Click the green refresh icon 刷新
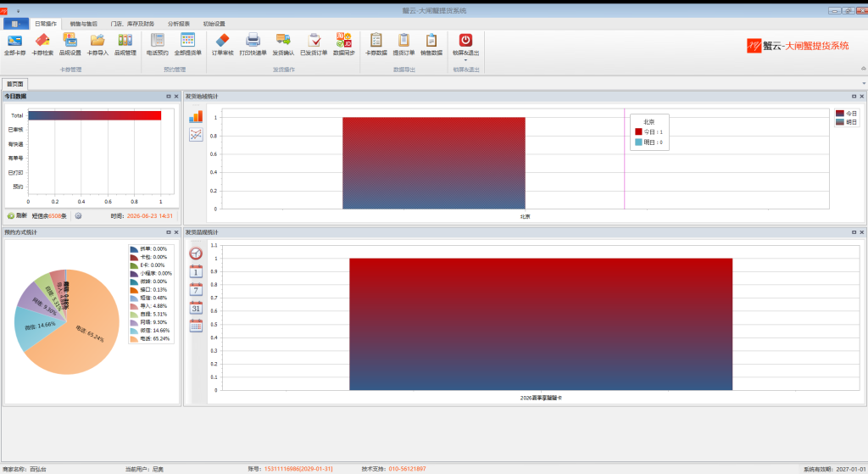Viewport: 868px width, 474px height. (10, 216)
